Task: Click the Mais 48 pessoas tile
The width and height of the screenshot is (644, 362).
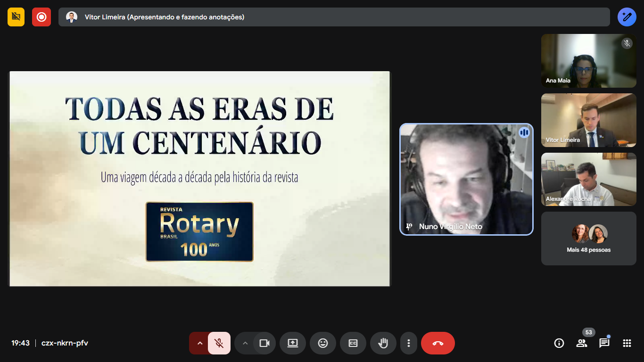Action: [x=588, y=239]
